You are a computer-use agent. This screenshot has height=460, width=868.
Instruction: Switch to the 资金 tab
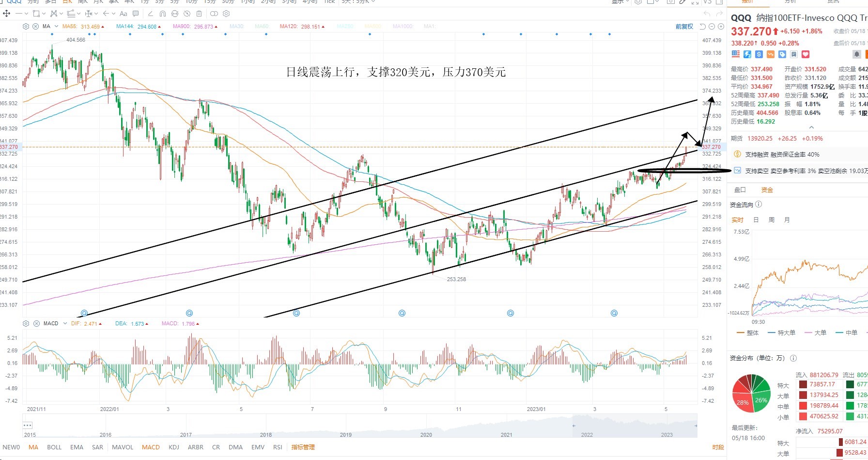pos(767,190)
